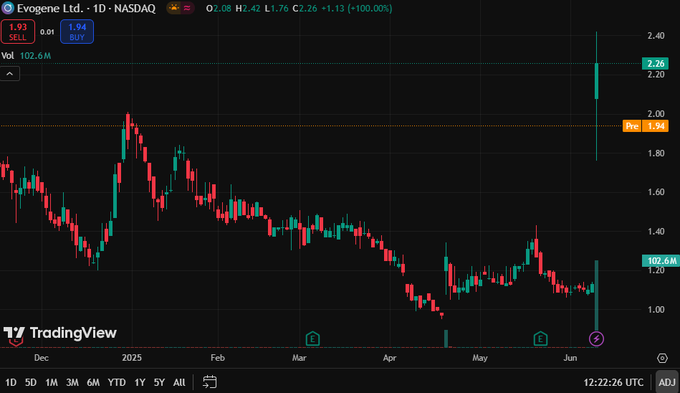Select the 5D time range
Screen dimensions: 680x393
pos(31,382)
